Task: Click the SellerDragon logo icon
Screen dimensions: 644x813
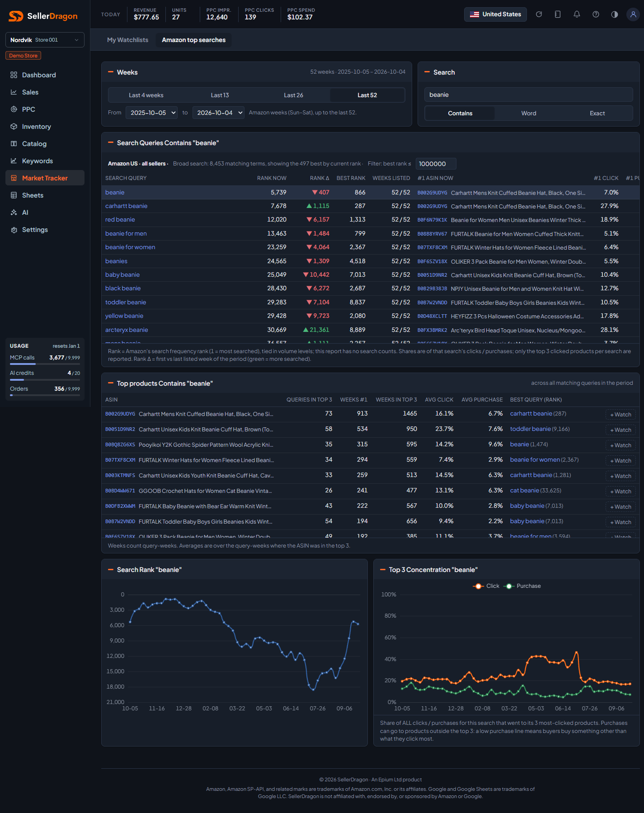Action: tap(16, 16)
